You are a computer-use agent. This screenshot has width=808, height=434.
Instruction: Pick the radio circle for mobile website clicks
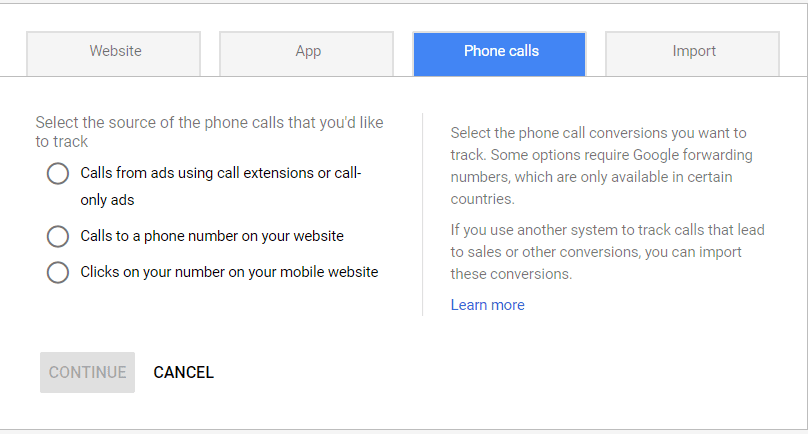(58, 272)
